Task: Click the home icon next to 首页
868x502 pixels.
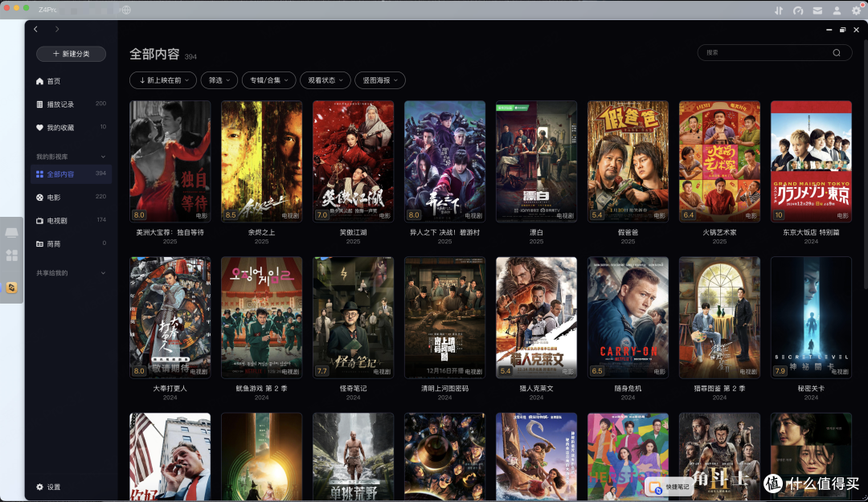Action: point(40,81)
